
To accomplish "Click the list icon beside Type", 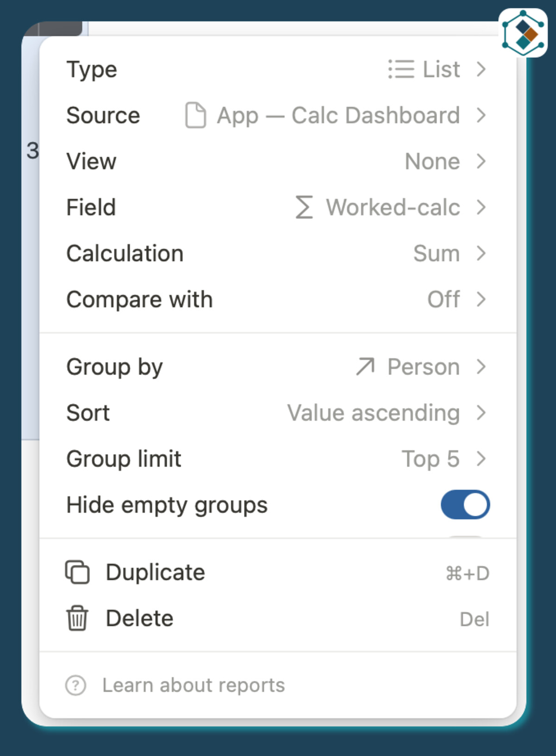I will point(401,69).
